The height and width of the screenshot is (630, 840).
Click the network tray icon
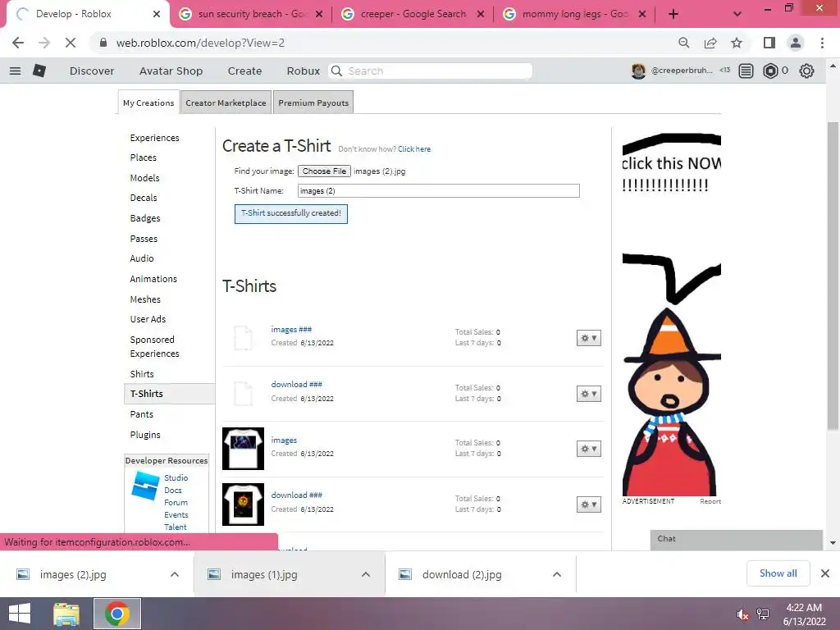click(763, 614)
